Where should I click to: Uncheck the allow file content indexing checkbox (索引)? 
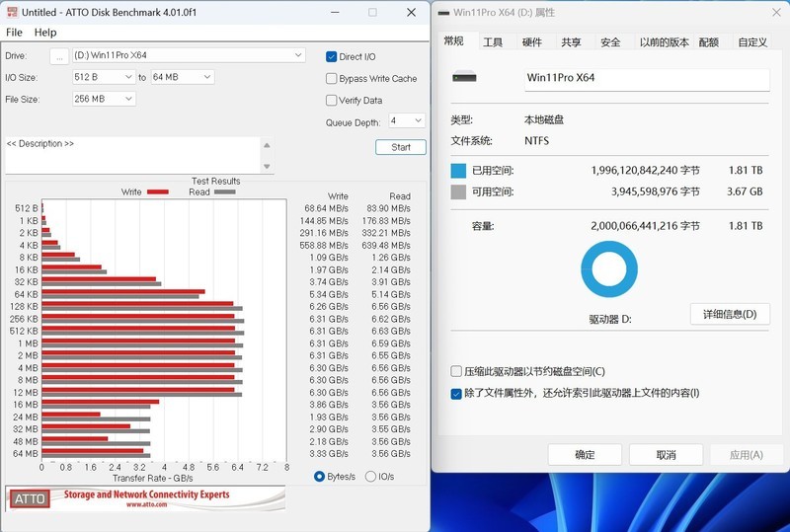(456, 394)
